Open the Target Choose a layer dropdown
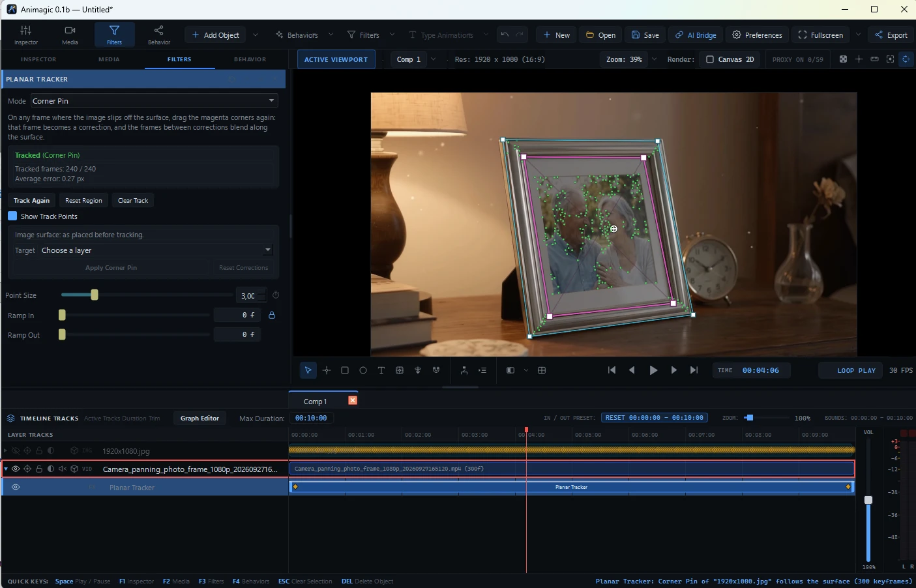Viewport: 916px width, 588px height. pyautogui.click(x=156, y=250)
